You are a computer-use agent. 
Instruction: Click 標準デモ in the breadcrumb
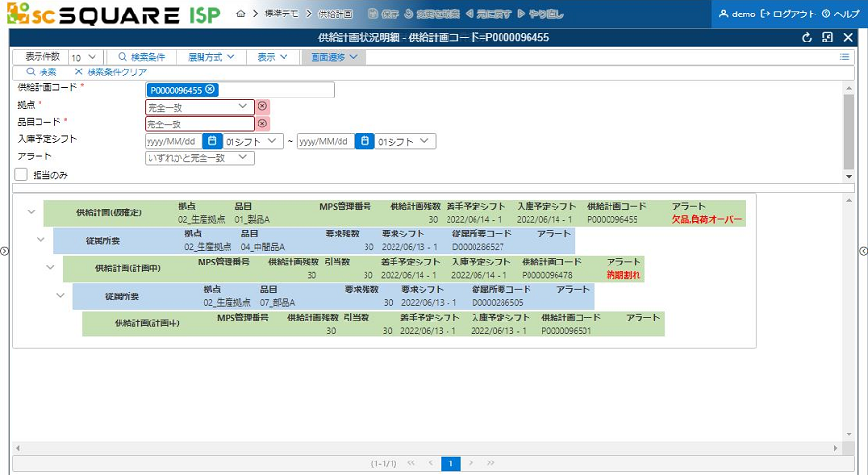(282, 14)
